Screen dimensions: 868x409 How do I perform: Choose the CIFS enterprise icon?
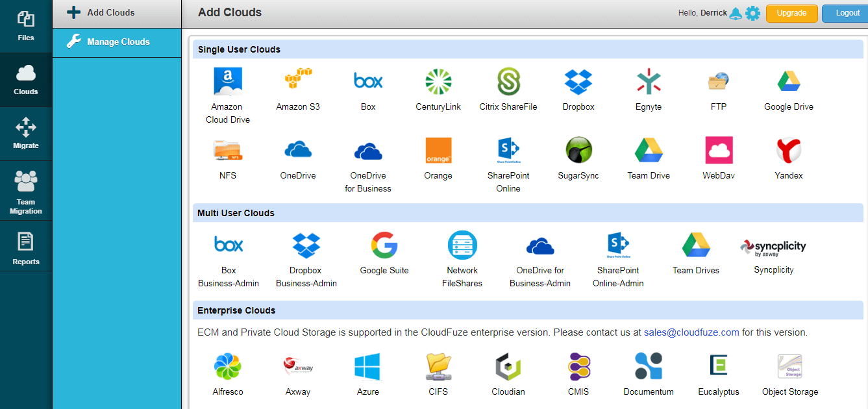coord(438,367)
